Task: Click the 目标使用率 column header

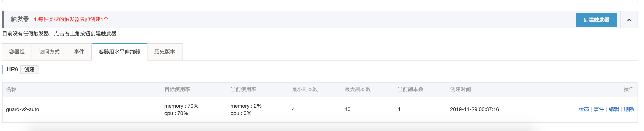Action: (x=177, y=89)
